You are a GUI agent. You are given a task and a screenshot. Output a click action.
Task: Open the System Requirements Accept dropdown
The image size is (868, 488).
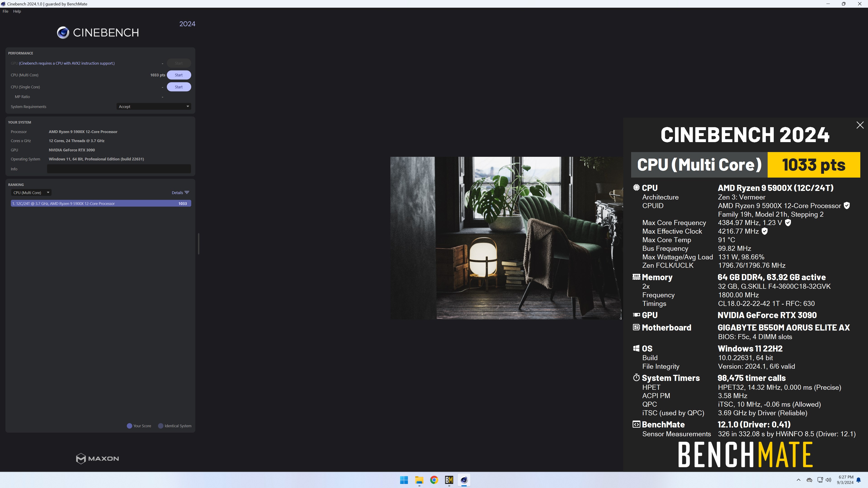point(154,106)
